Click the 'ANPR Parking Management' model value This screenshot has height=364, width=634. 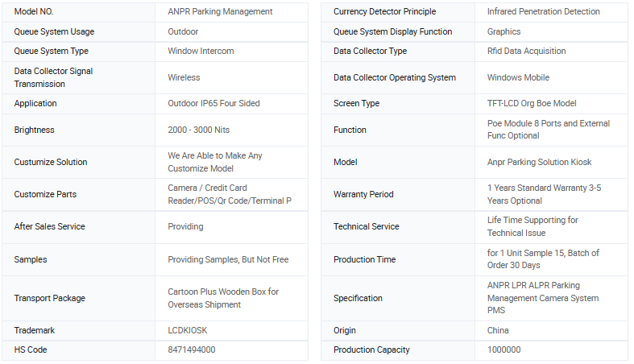[x=220, y=12]
